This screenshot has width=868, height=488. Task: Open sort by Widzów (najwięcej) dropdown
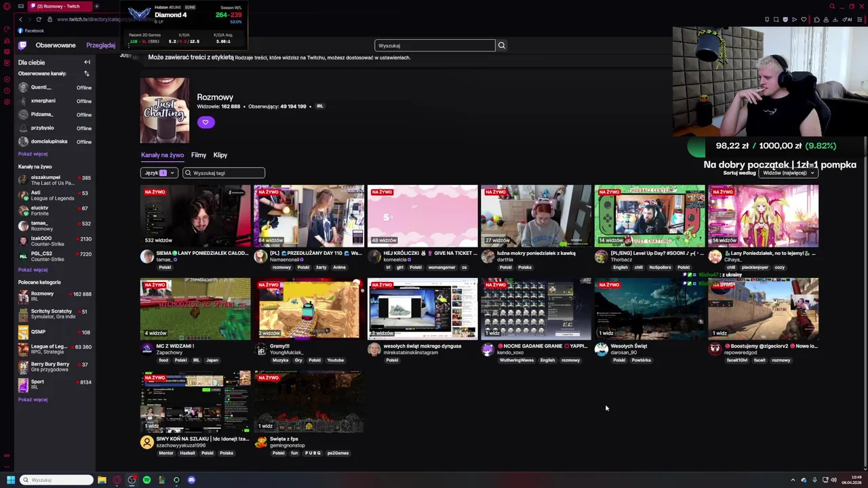click(x=788, y=173)
